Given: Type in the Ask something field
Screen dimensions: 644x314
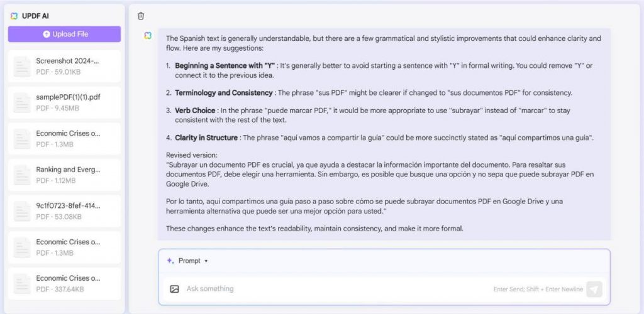Looking at the screenshot, I should 333,289.
